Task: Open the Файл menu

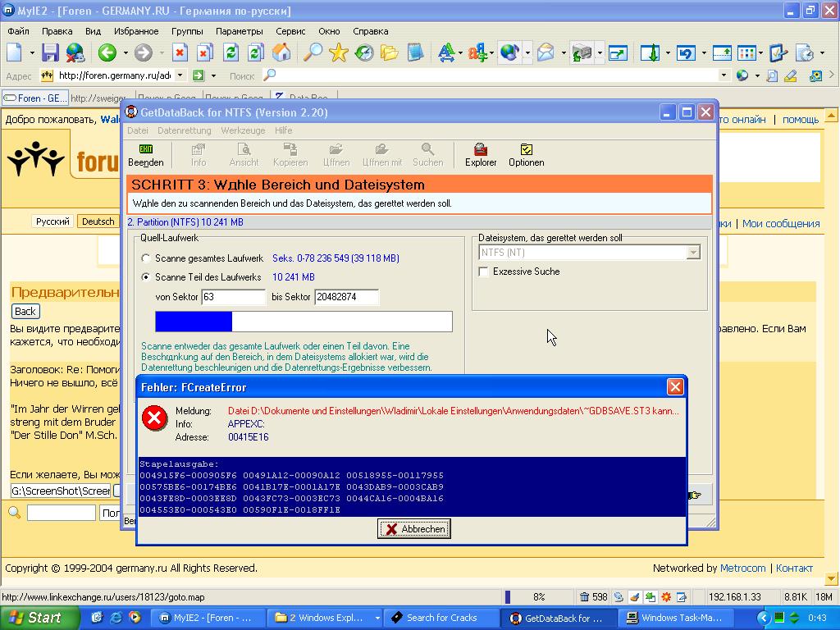Action: coord(18,31)
